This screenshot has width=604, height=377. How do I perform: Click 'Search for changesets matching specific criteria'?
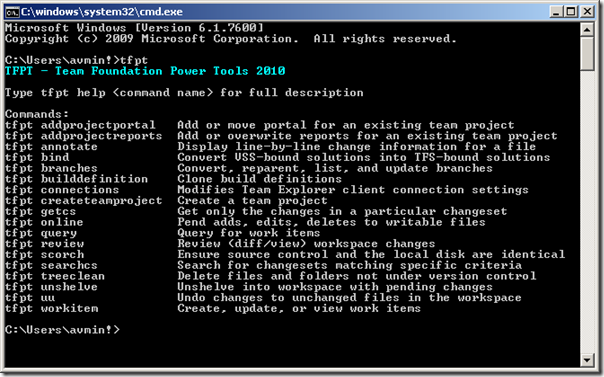(x=349, y=265)
